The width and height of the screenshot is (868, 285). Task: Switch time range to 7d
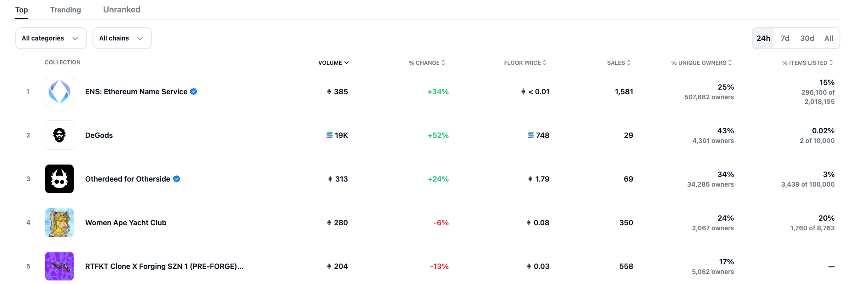pyautogui.click(x=785, y=38)
